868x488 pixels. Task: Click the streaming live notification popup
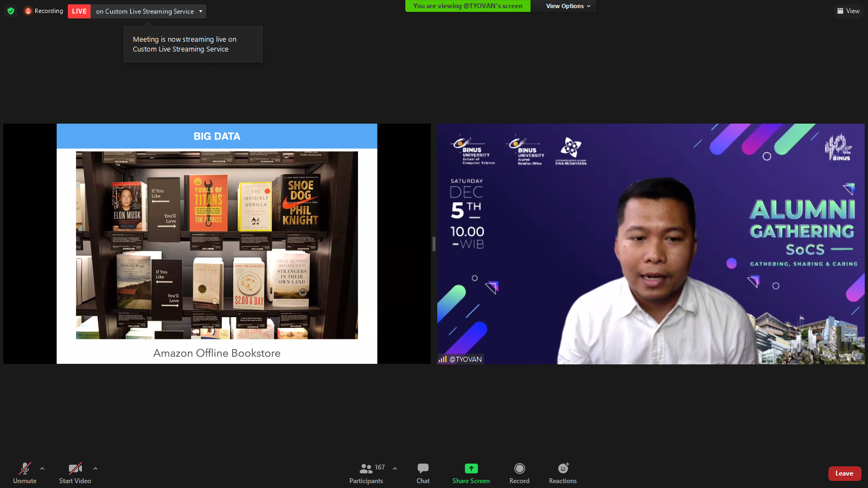click(193, 44)
